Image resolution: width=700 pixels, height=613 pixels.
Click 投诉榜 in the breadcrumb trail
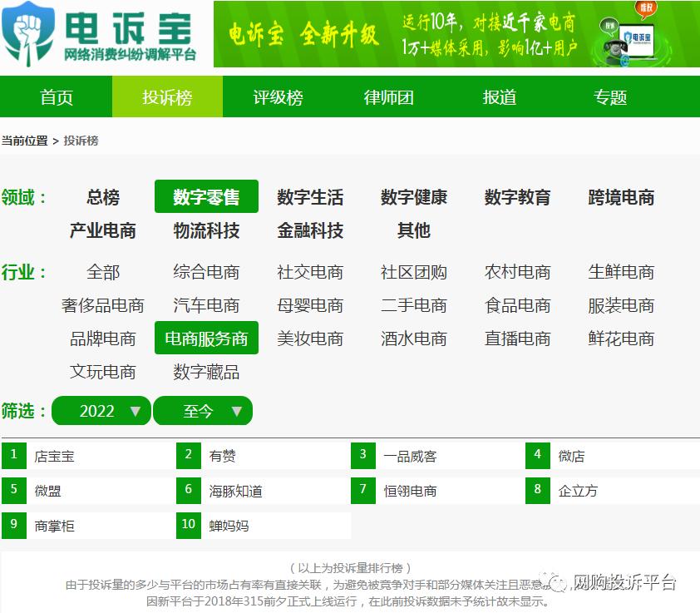(80, 140)
